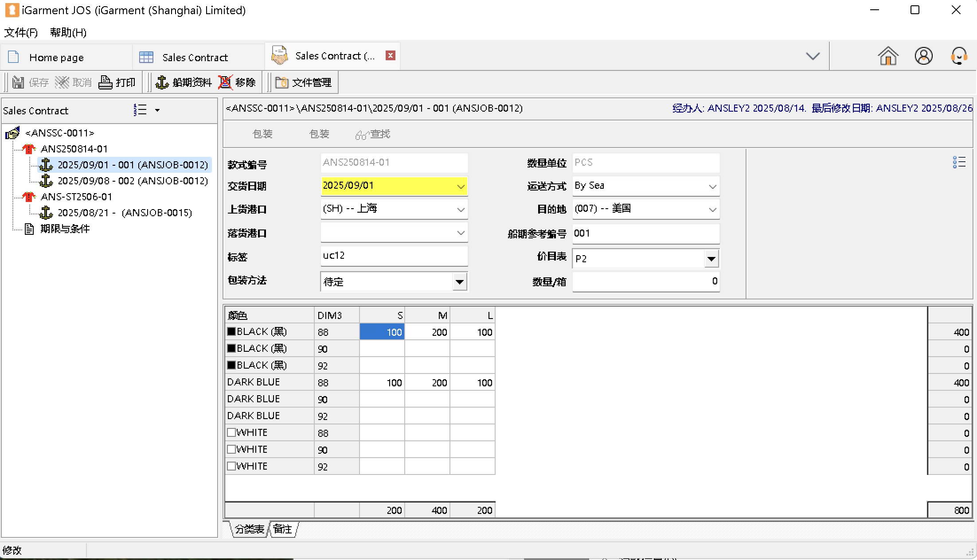977x560 pixels.
Task: Click the 打印 print icon
Action: tap(106, 82)
